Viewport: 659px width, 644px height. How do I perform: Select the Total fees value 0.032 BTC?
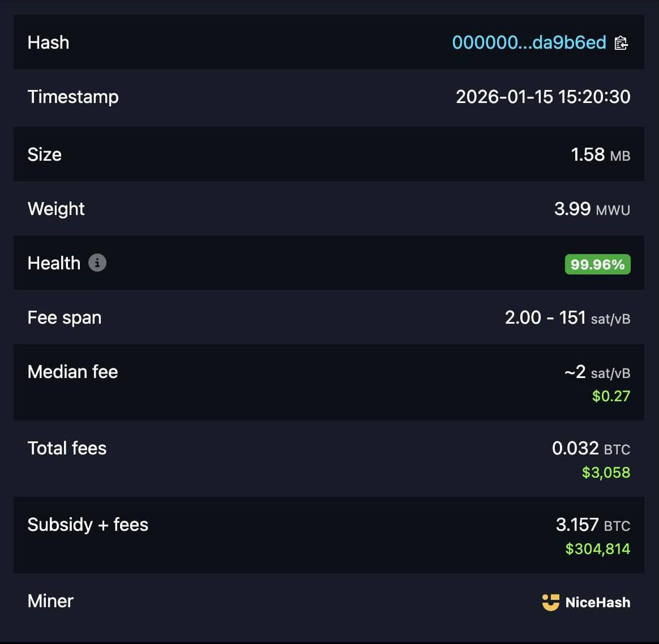591,448
